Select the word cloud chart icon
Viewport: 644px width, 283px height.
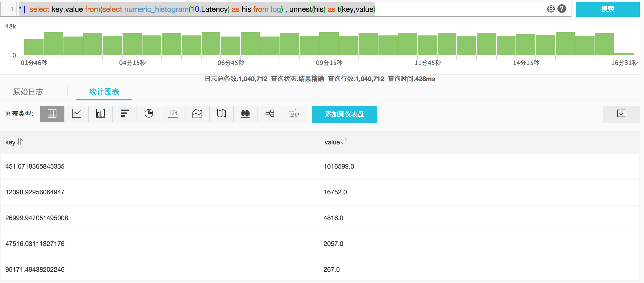point(294,114)
